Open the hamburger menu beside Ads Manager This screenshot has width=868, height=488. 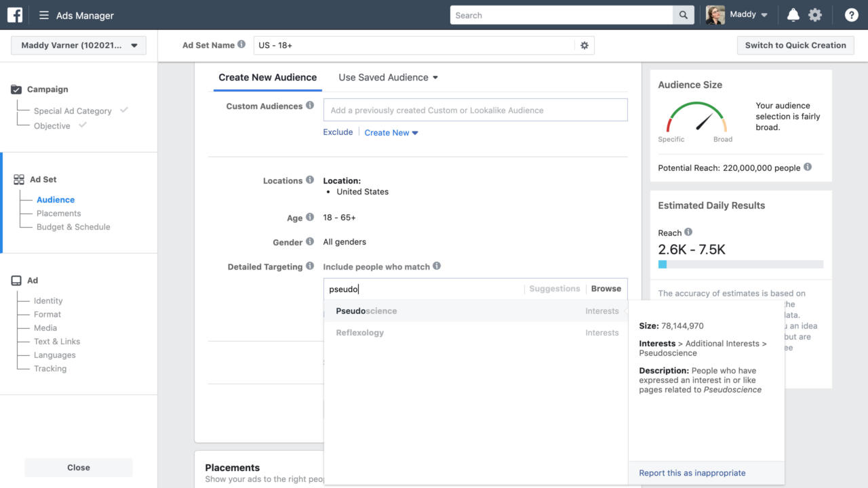click(44, 16)
